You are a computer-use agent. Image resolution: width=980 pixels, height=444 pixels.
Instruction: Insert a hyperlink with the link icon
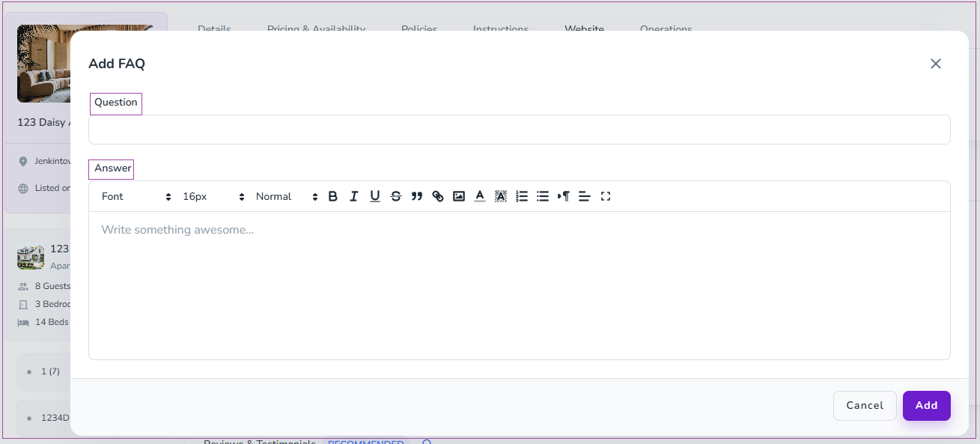point(438,196)
